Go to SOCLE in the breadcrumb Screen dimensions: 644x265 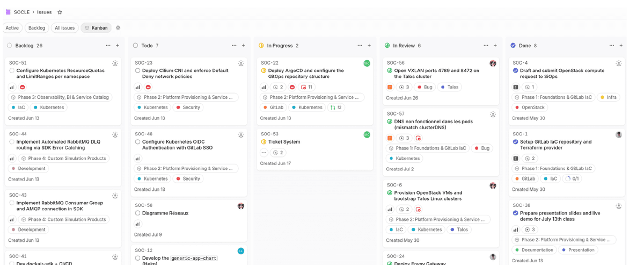[x=21, y=12]
